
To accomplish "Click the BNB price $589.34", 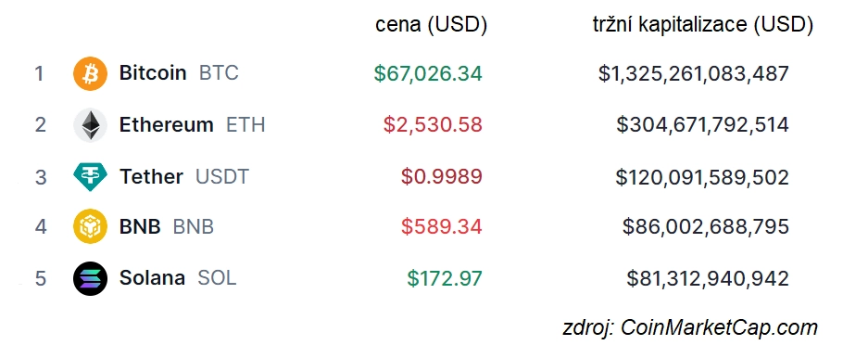I will tap(442, 226).
